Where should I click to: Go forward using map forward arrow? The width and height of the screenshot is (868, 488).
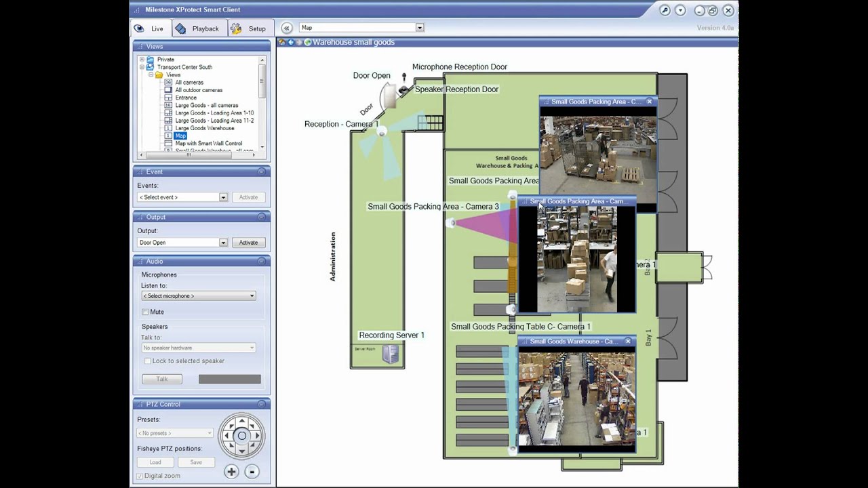click(299, 42)
